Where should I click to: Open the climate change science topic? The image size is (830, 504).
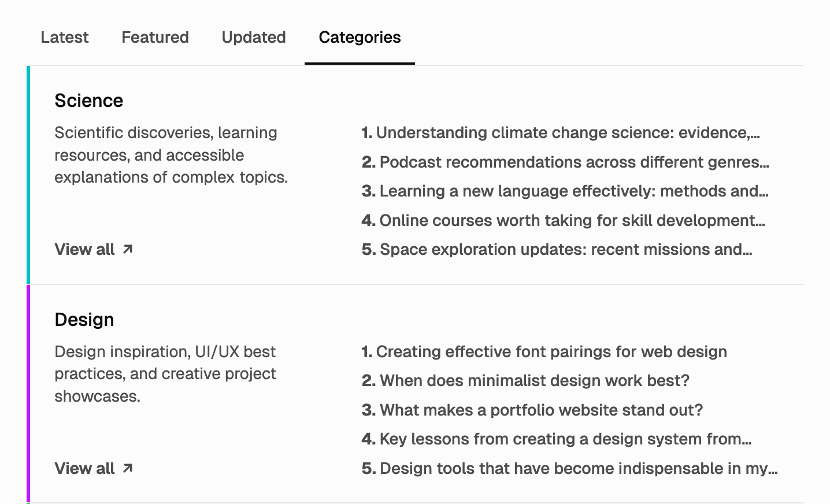pos(561,133)
